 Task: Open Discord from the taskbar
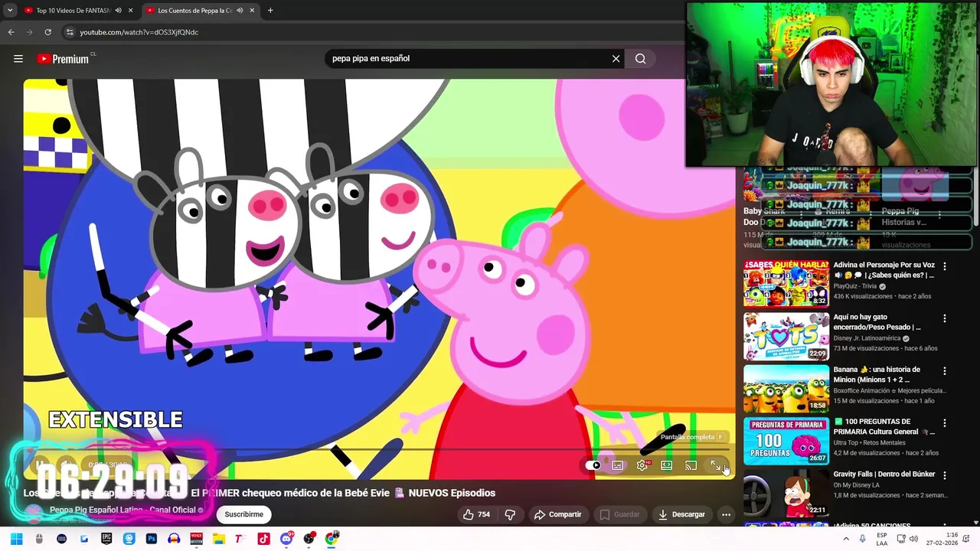point(286,539)
